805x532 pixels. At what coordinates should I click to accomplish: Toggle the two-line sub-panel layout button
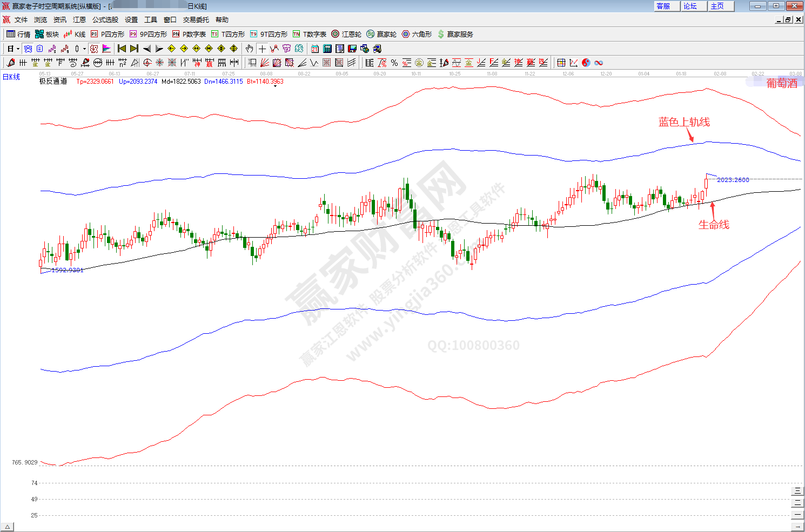click(x=797, y=503)
